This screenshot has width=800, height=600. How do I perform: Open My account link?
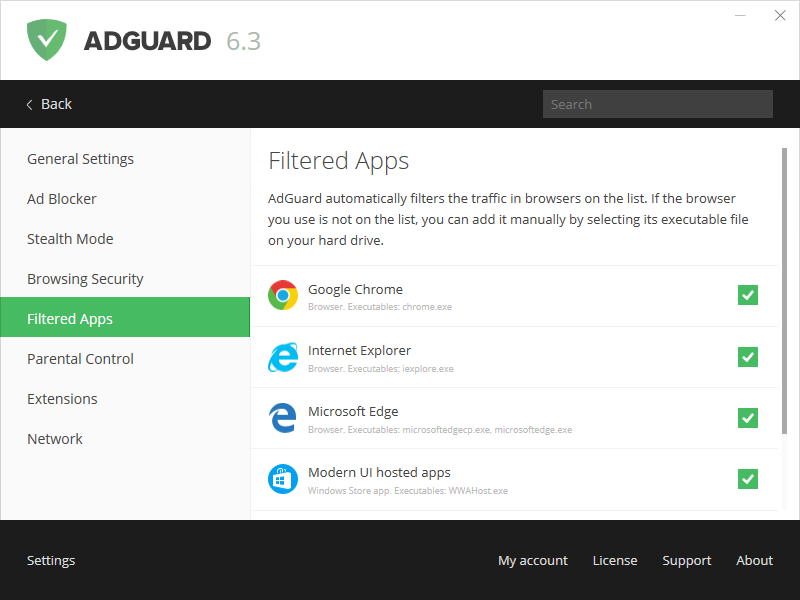click(532, 561)
